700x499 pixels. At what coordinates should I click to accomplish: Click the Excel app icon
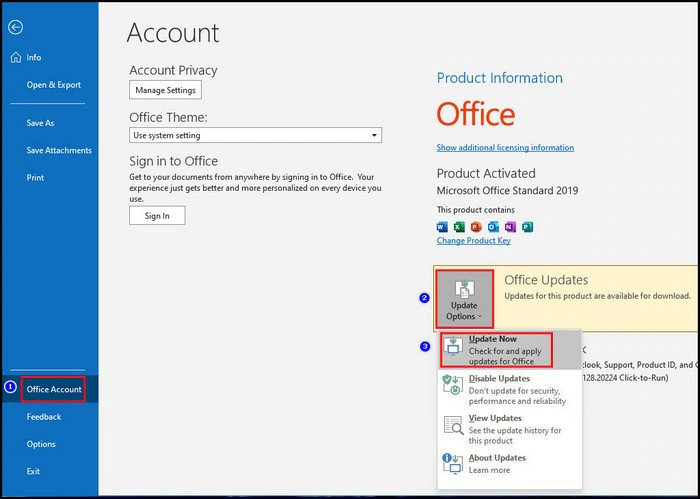(x=459, y=227)
